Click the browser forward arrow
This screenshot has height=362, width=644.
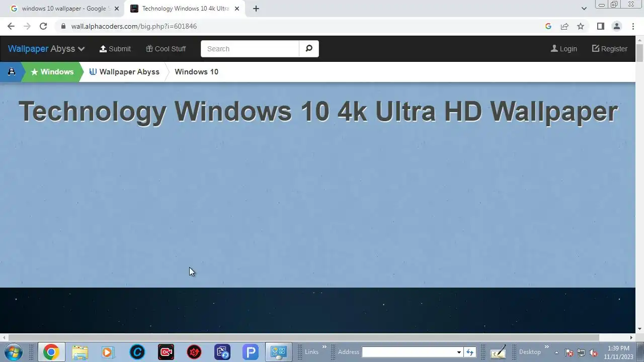click(27, 26)
